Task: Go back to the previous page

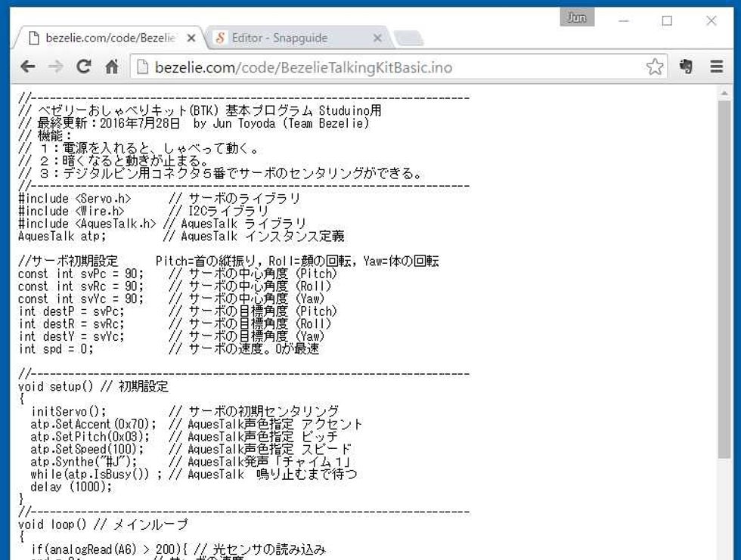Action: (x=27, y=67)
